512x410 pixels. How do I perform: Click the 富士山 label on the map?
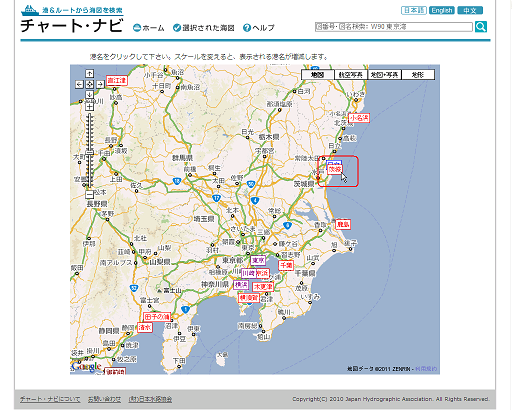172,290
